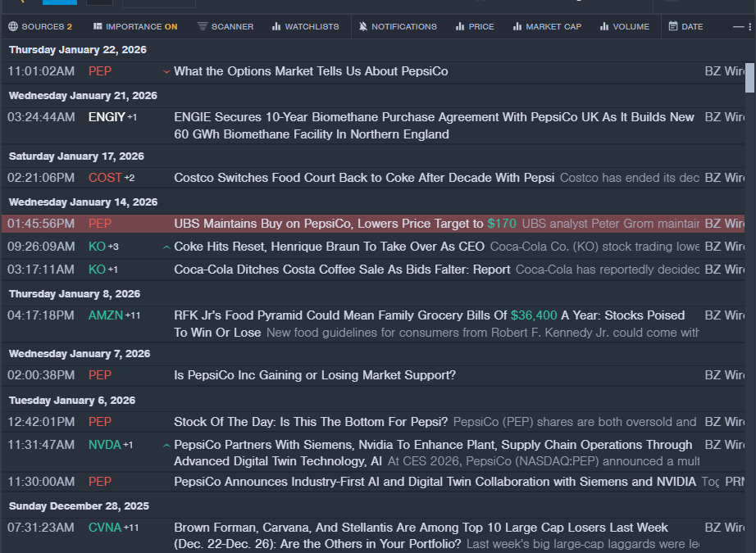
Task: Click the vertical scrollbar thumb of the news list
Action: coord(749,78)
